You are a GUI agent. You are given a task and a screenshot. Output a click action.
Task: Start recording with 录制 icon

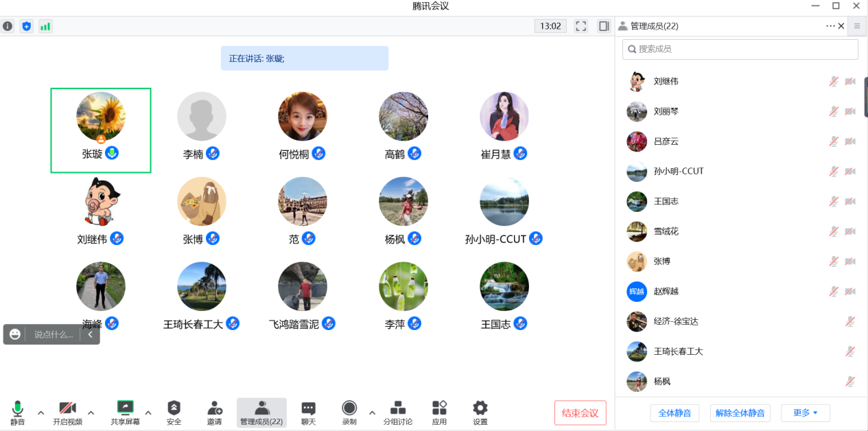click(x=349, y=408)
